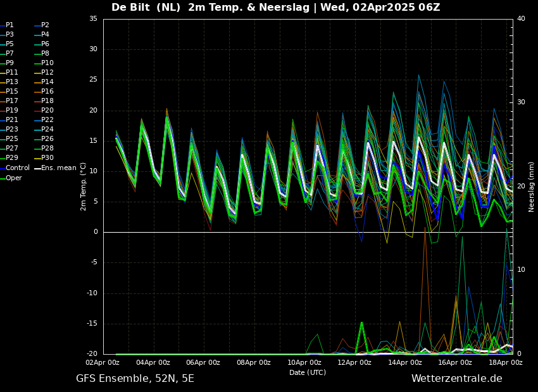Click the 2m Temp. (°C) axis label
The width and height of the screenshot is (538, 392).
84,187
